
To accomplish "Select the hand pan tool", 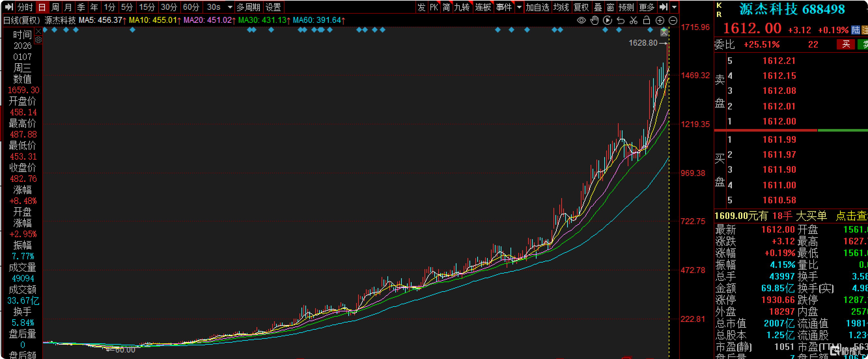I will (595, 21).
